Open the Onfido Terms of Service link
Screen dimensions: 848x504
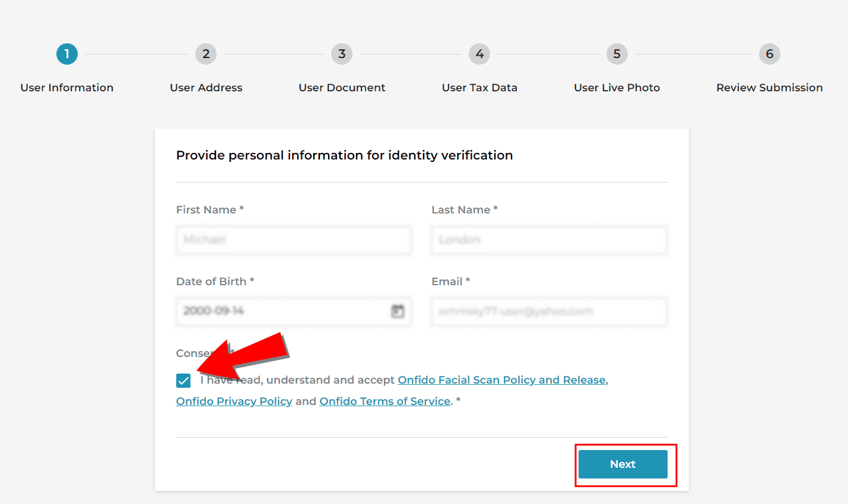(385, 401)
